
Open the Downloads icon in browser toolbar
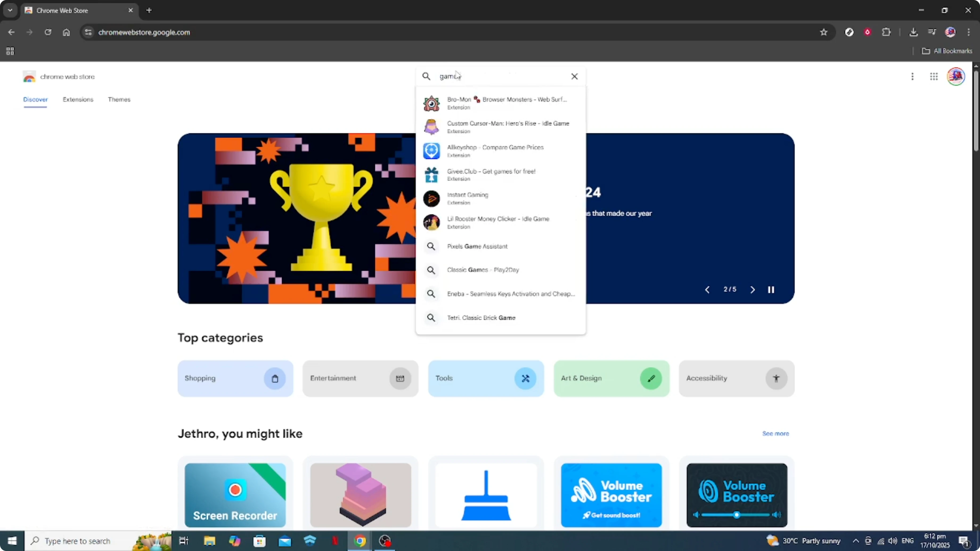(914, 32)
